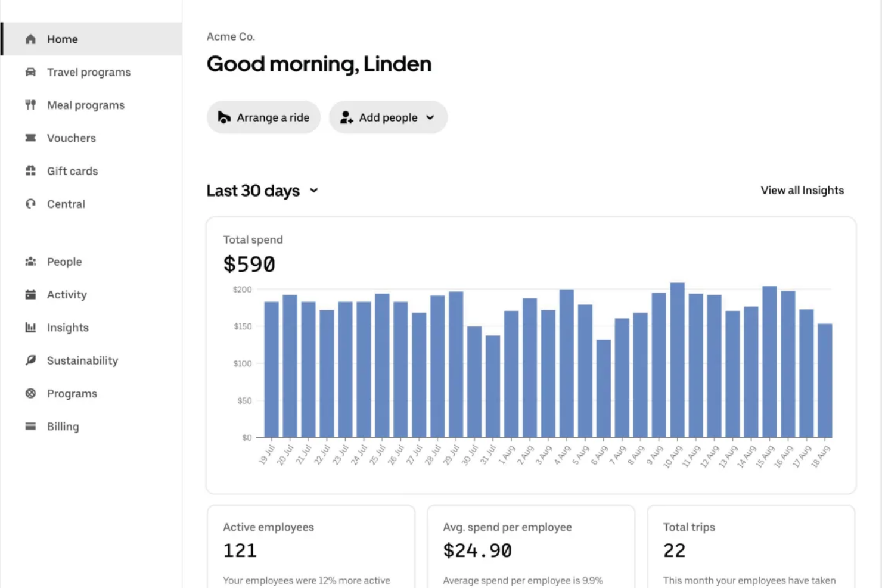Screen dimensions: 882x588
Task: Click the Arrange a ride button
Action: click(263, 117)
